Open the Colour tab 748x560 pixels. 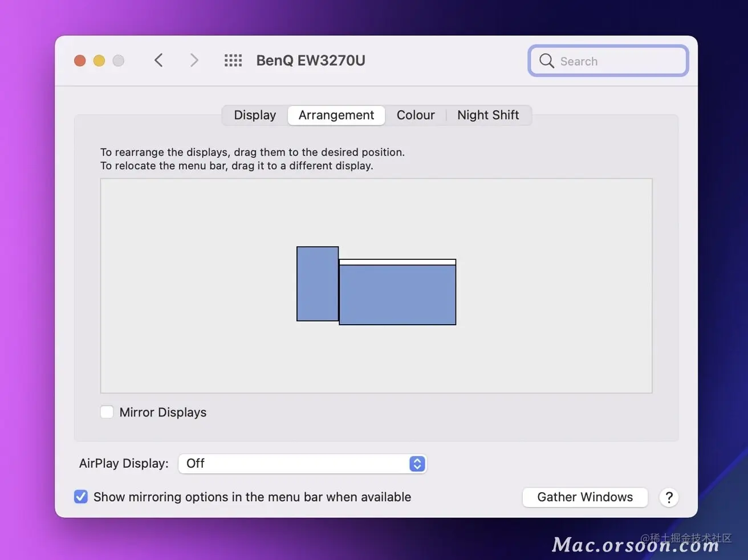(x=416, y=115)
